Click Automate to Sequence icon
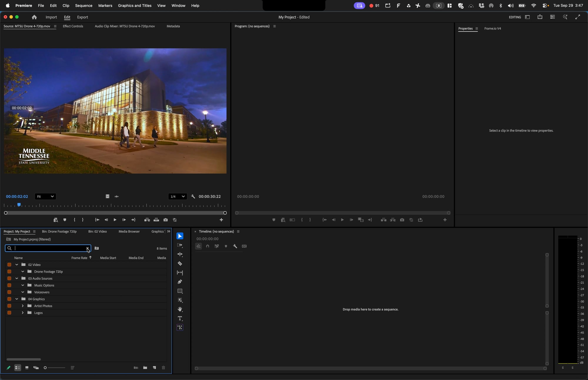This screenshot has width=588, height=380. click(x=136, y=368)
